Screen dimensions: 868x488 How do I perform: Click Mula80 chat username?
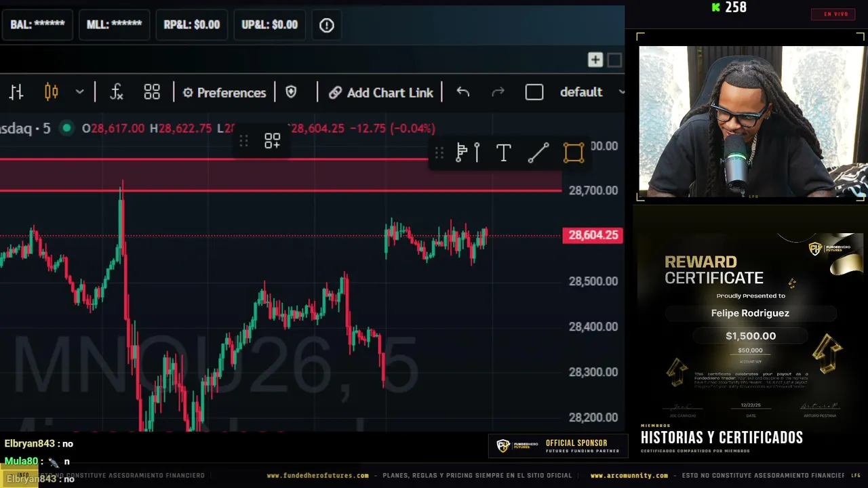[x=21, y=462]
